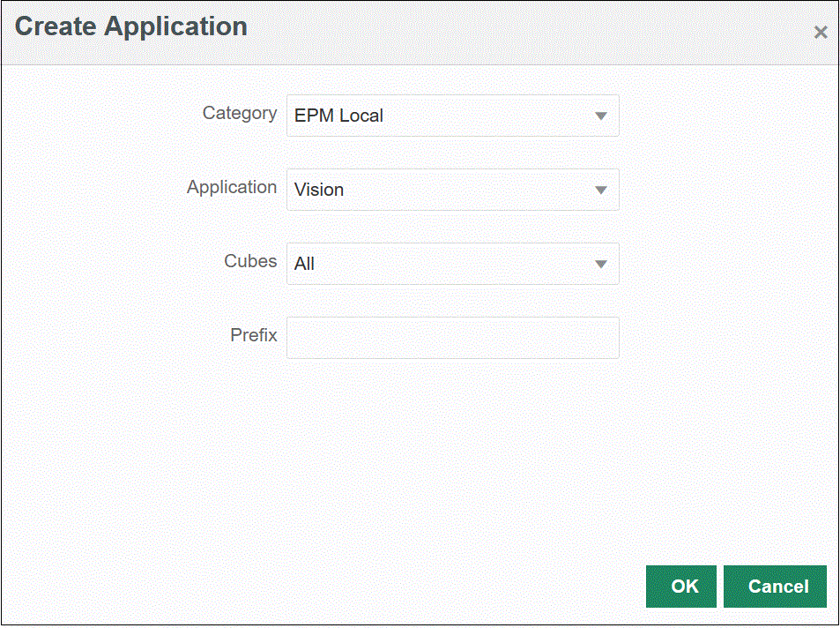Click the triangle icon beside Vision
Image resolution: width=840 pixels, height=628 pixels.
pos(600,190)
